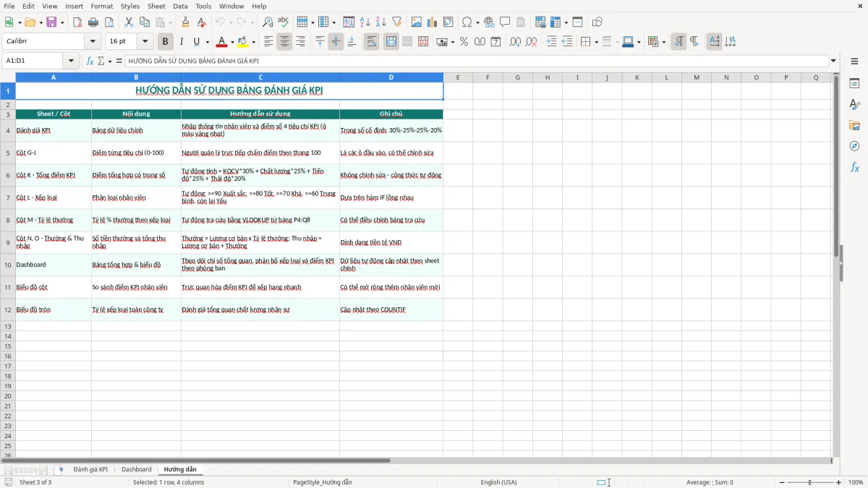Select row 7 header

coord(8,197)
